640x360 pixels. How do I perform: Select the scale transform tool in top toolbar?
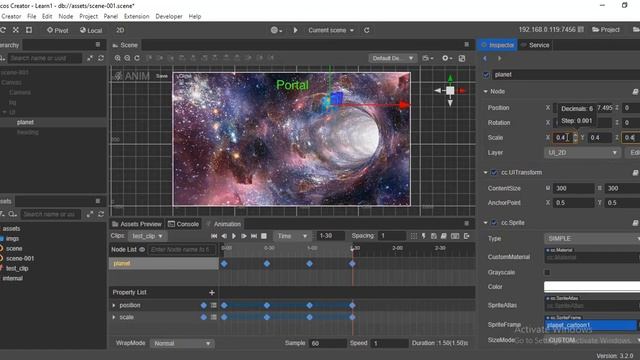point(16,30)
